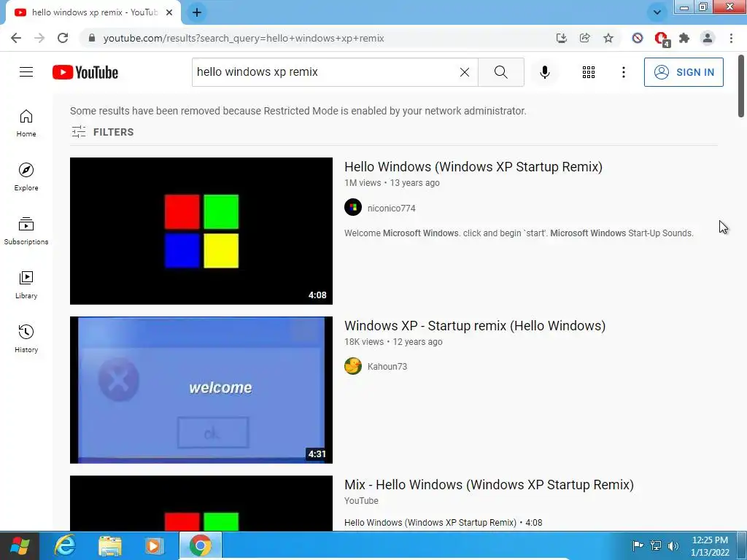Bookmark this page with the star
The width and height of the screenshot is (747, 560).
[608, 38]
